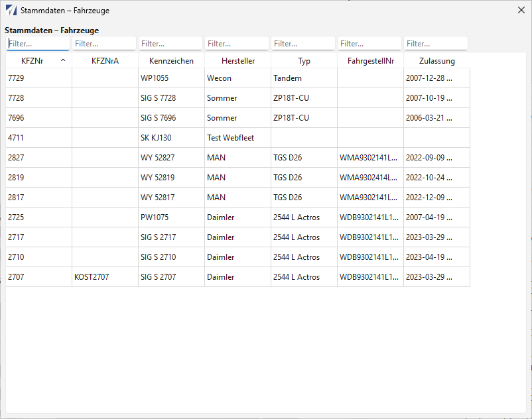This screenshot has width=532, height=419.
Task: Focus the filter field above Kennzeichen
Action: (x=170, y=44)
